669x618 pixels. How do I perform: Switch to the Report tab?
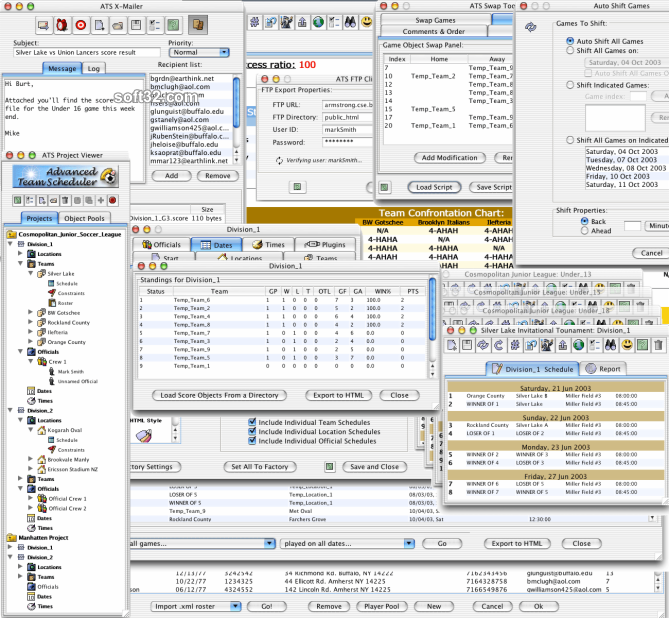(x=603, y=369)
